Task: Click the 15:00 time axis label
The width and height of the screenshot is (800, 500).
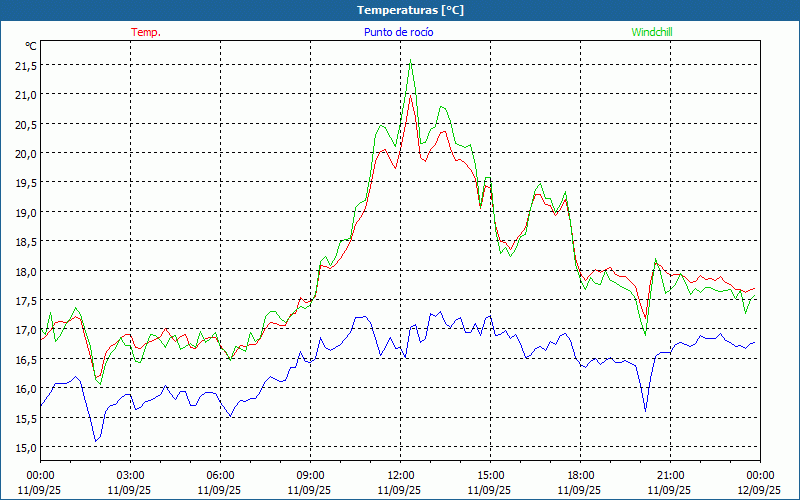Action: point(490,475)
